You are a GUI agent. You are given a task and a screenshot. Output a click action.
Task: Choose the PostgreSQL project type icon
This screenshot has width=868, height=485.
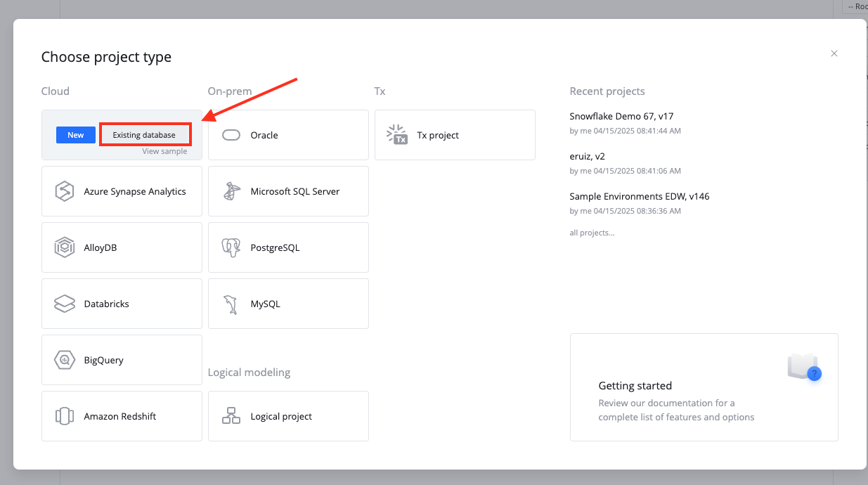tap(231, 247)
